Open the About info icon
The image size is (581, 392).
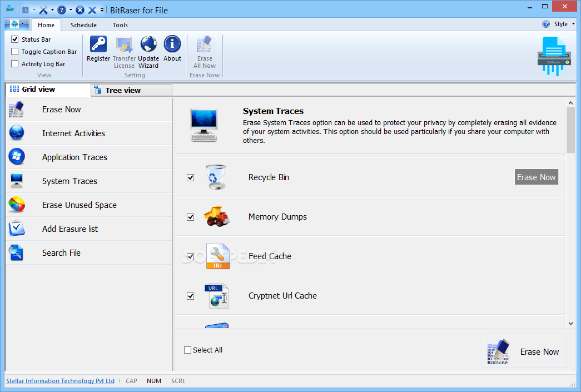tap(172, 44)
